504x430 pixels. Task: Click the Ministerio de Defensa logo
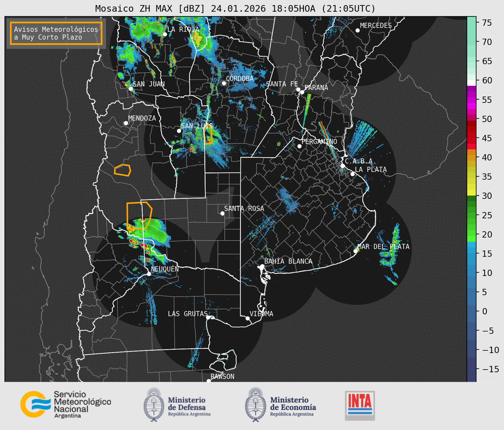(177, 405)
